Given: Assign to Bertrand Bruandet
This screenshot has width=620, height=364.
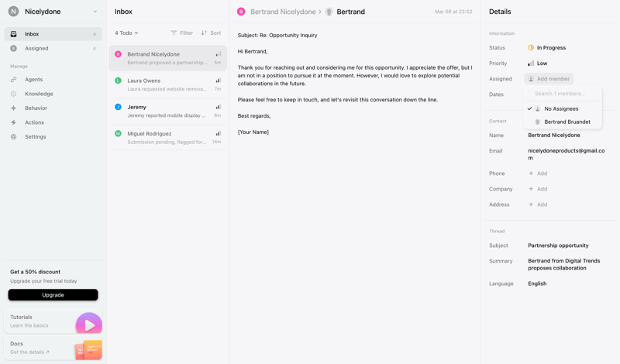Looking at the screenshot, I should (563, 122).
